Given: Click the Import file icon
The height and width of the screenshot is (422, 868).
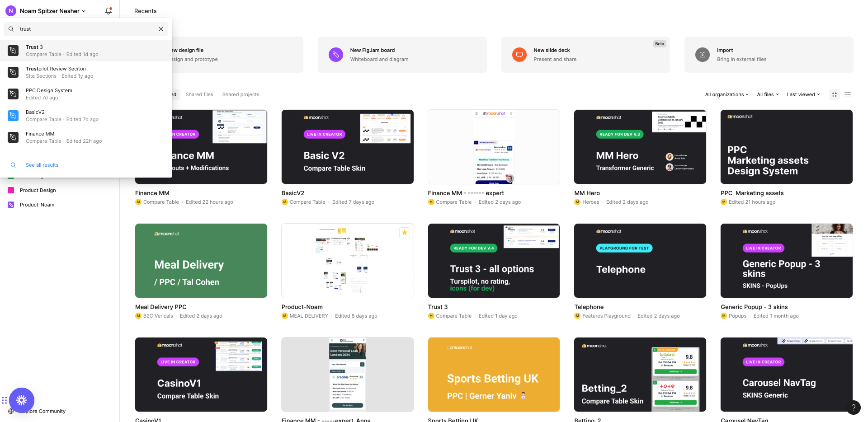Looking at the screenshot, I should click(703, 55).
